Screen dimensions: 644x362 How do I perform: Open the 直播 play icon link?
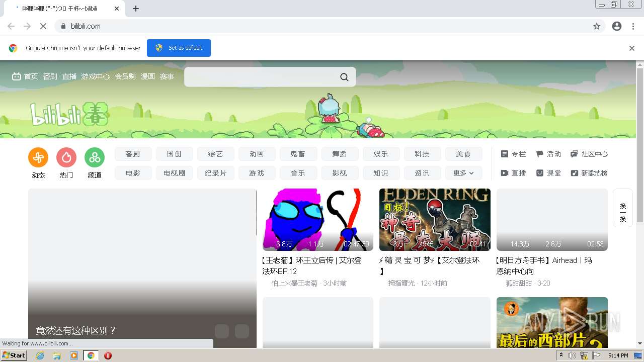[x=513, y=173]
